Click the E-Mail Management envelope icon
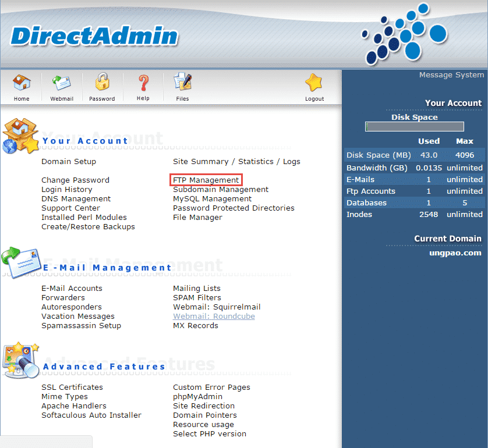The width and height of the screenshot is (488, 448). (x=21, y=263)
